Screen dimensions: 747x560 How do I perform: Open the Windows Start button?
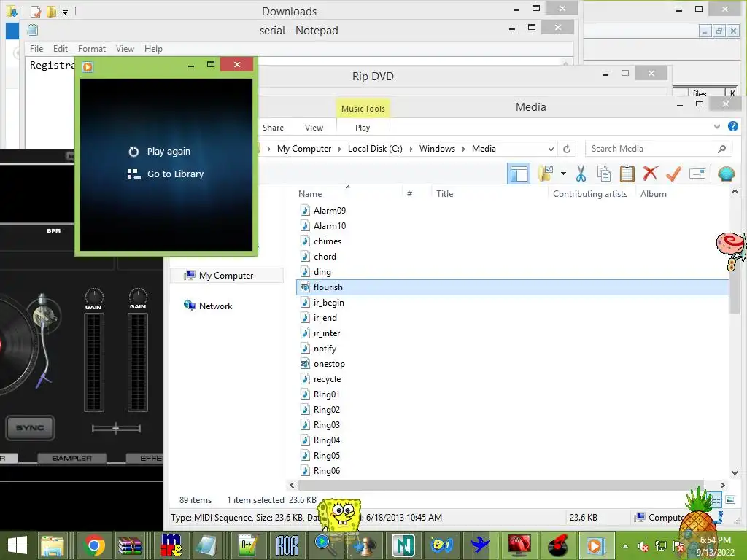click(18, 545)
